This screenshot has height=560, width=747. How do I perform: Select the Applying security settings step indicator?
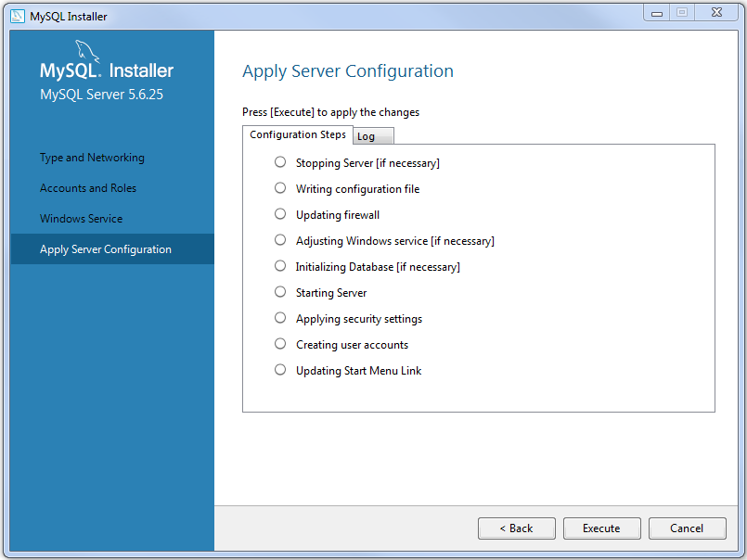click(x=280, y=318)
